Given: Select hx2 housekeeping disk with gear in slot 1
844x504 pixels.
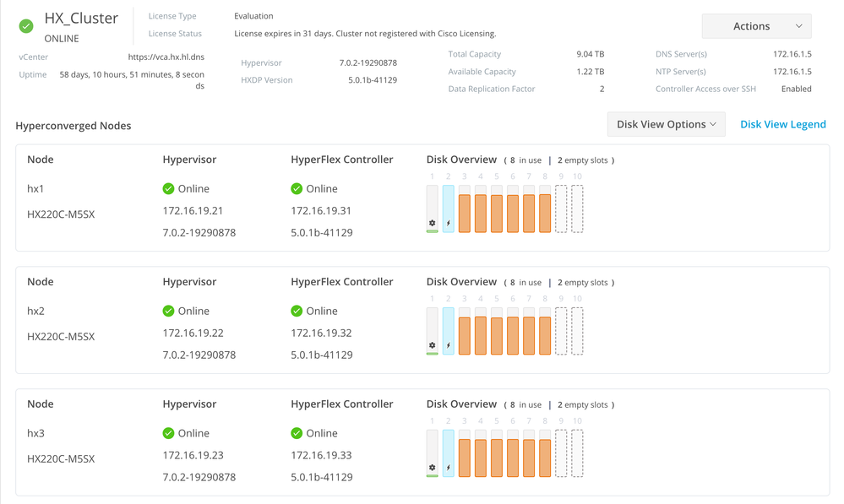Looking at the screenshot, I should point(433,331).
